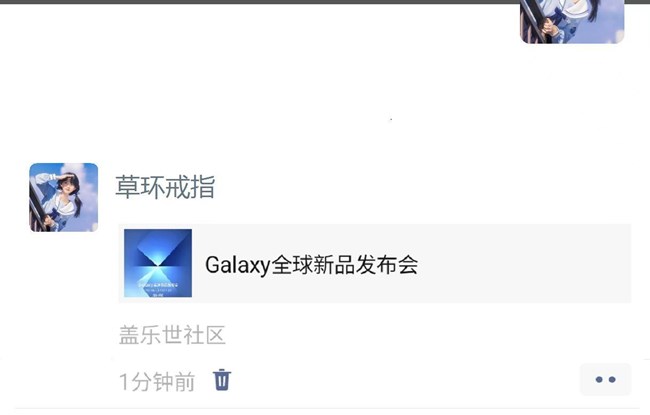This screenshot has width=650, height=415.
Task: Open the blue Galaxy Unpacked cover image
Action: 158,263
